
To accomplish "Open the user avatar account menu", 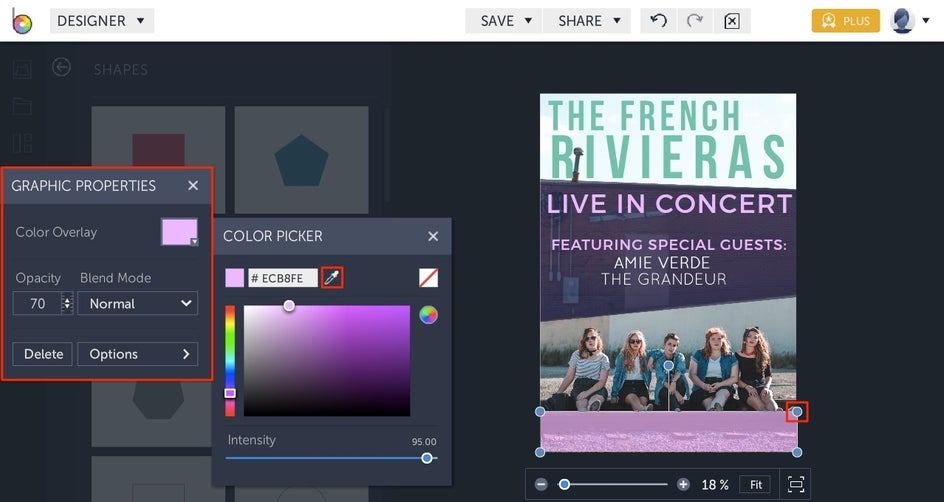I will 909,20.
